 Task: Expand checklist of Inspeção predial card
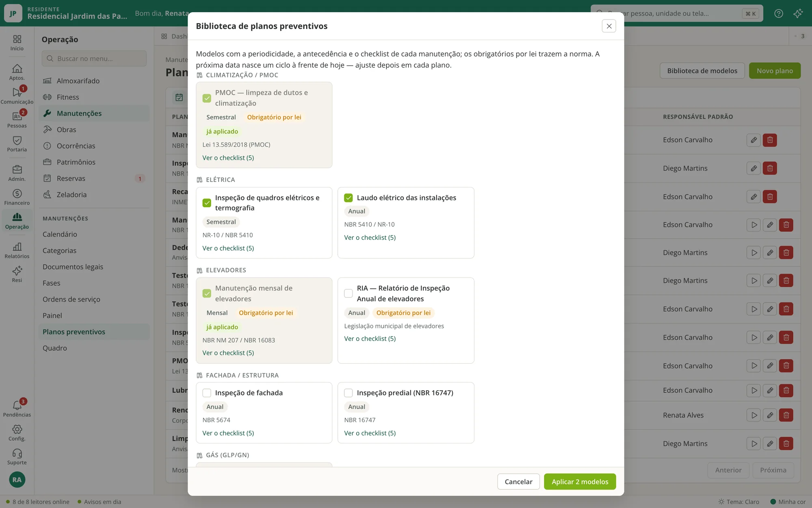[x=370, y=433]
